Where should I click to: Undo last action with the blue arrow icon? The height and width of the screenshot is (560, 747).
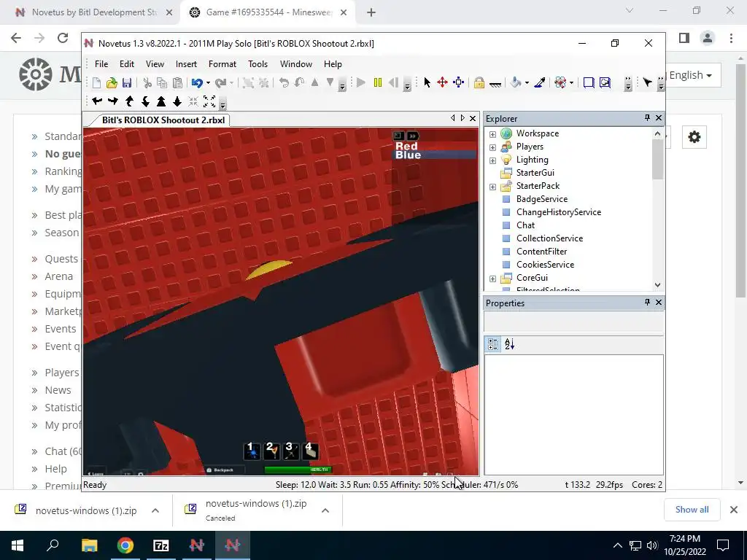click(x=197, y=83)
